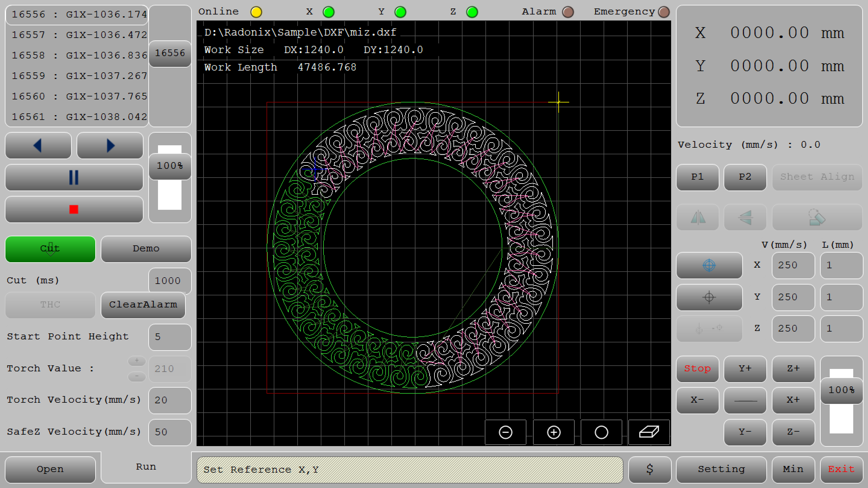Step to the next G-code line
This screenshot has height=488, width=868.
coord(110,146)
